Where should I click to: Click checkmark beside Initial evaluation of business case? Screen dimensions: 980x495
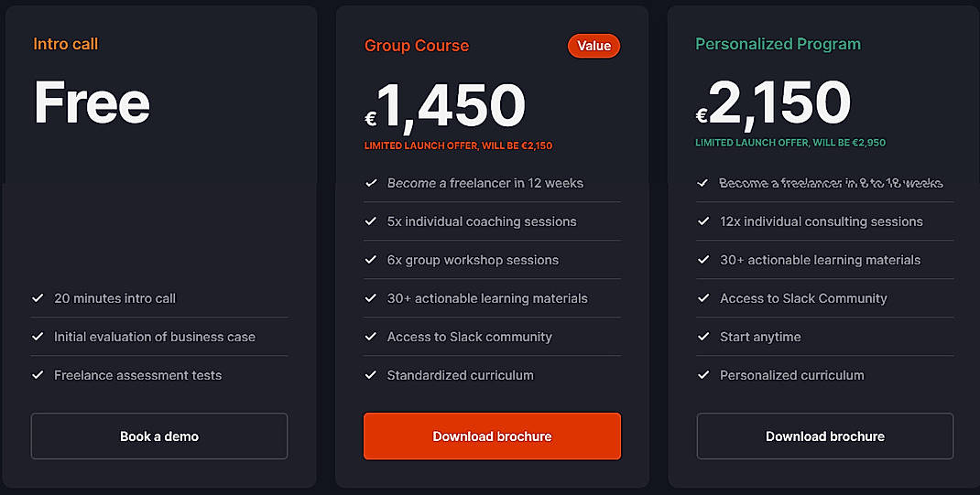[x=38, y=337]
